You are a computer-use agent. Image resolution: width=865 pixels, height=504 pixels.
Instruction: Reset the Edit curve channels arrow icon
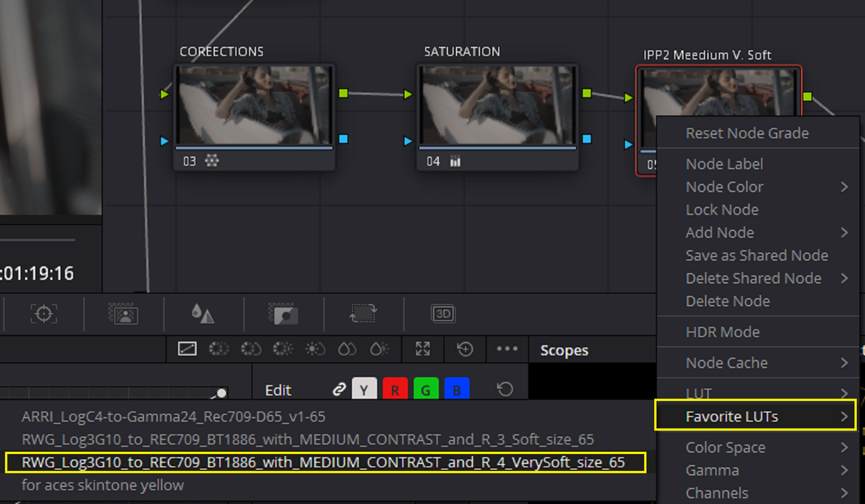click(505, 389)
